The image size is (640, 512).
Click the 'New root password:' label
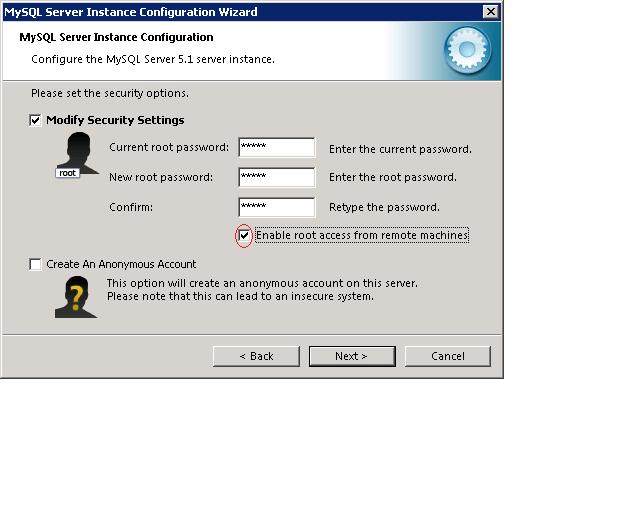pos(161,177)
